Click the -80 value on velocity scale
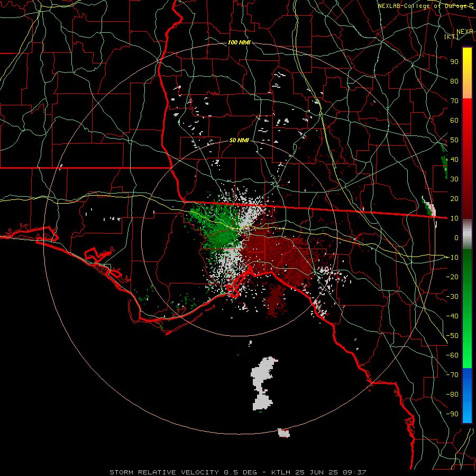 [452, 395]
